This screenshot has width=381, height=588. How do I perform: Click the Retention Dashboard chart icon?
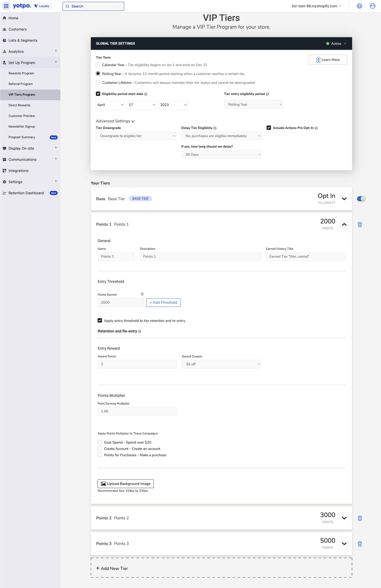[4, 193]
